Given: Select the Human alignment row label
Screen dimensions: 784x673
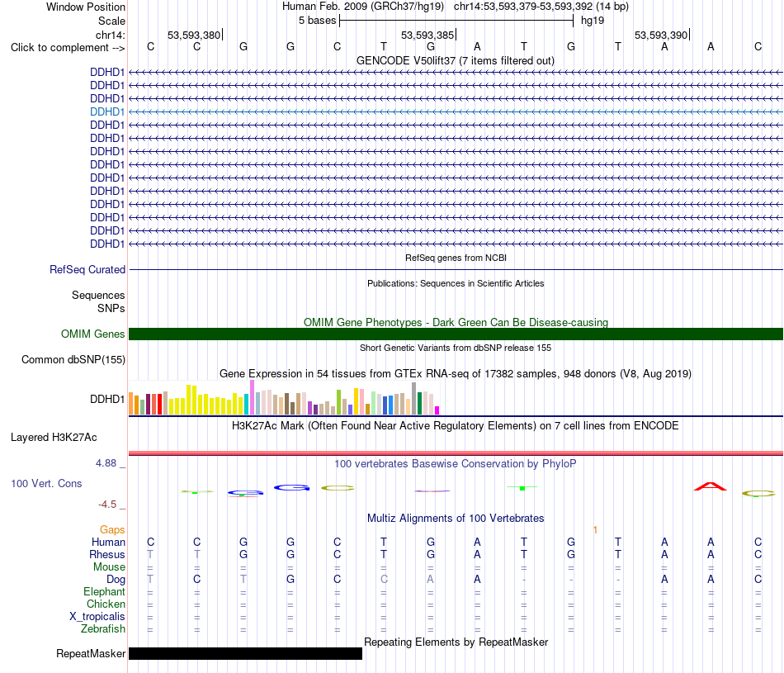Looking at the screenshot, I should point(108,543).
